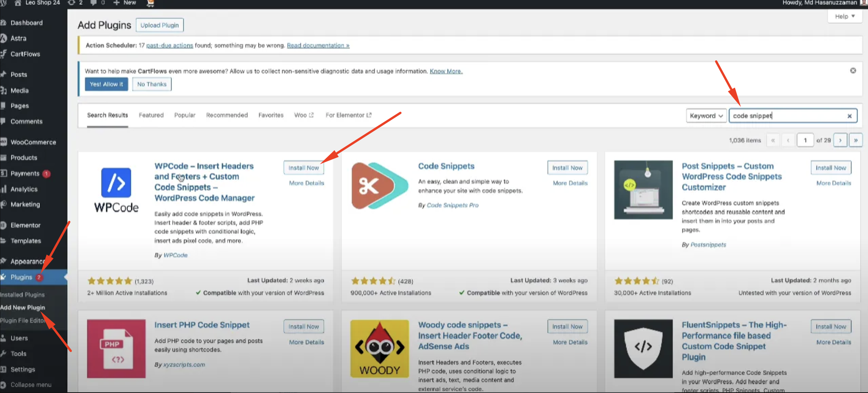This screenshot has height=393, width=868.
Task: Click the Know More link
Action: coord(446,71)
